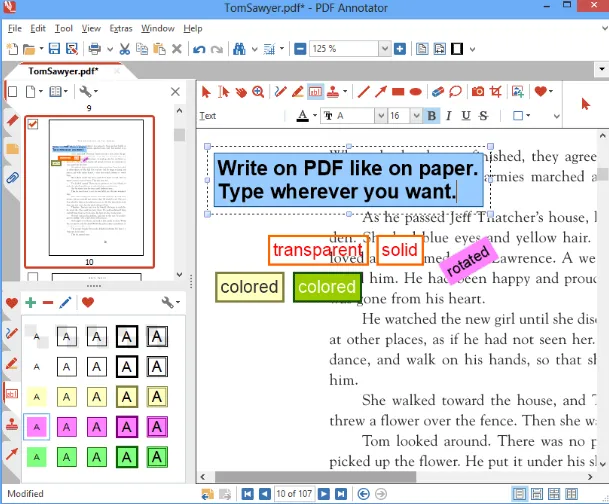The height and width of the screenshot is (504, 609).
Task: Click the Print icon
Action: tap(94, 49)
